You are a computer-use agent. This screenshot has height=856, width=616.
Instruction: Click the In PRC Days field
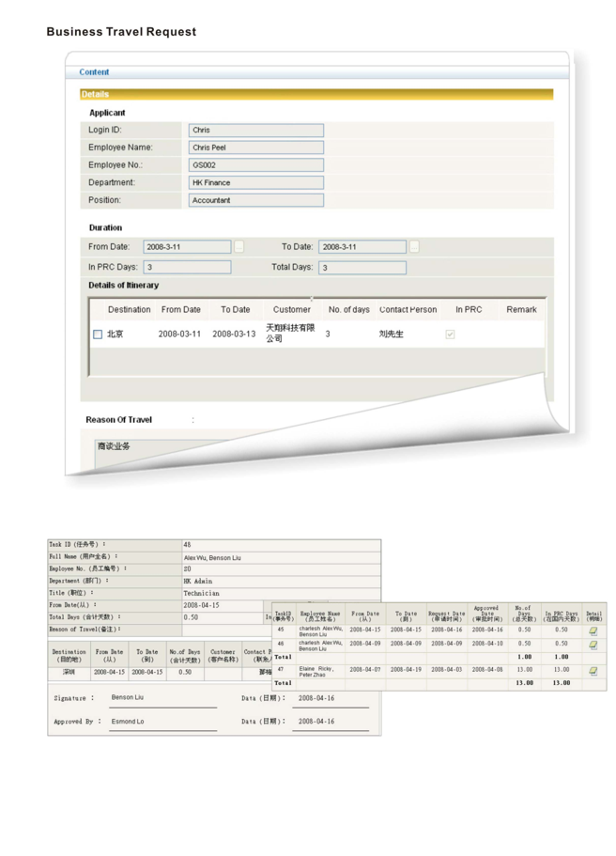click(x=187, y=268)
